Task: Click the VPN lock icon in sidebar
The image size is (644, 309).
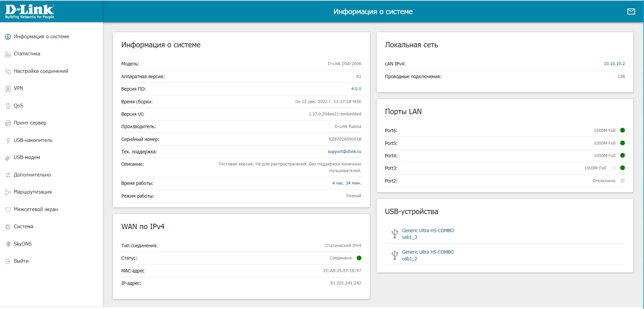Action: tap(8, 89)
